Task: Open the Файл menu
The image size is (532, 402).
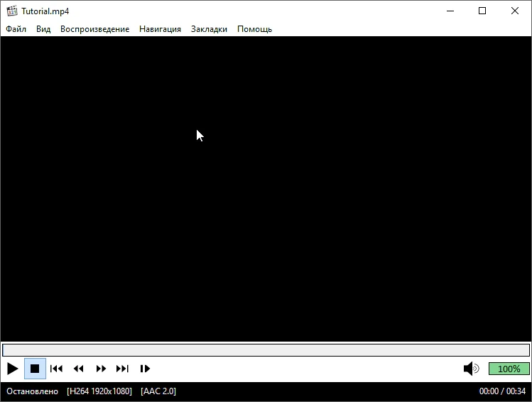Action: click(x=16, y=29)
